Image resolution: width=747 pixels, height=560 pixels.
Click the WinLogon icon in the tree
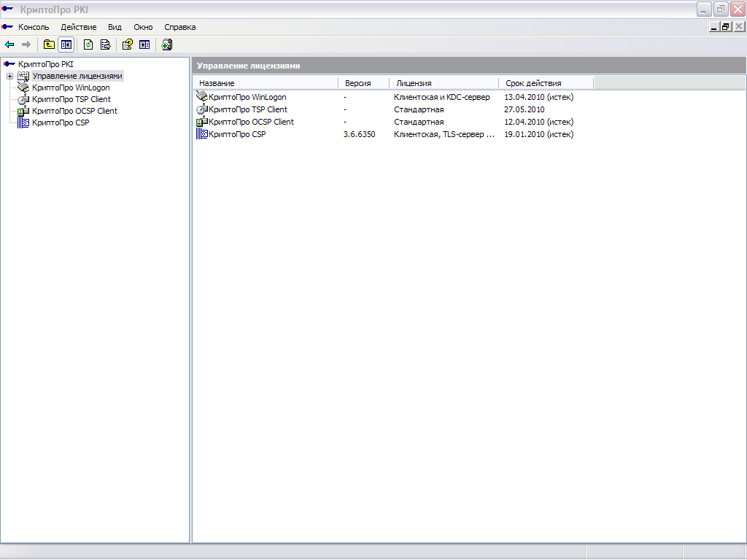pyautogui.click(x=23, y=87)
